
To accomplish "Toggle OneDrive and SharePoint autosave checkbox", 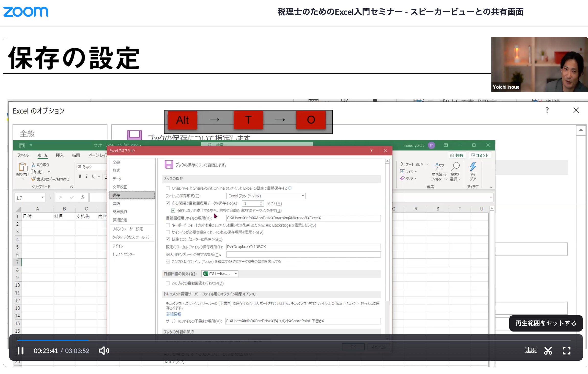I will tap(168, 188).
